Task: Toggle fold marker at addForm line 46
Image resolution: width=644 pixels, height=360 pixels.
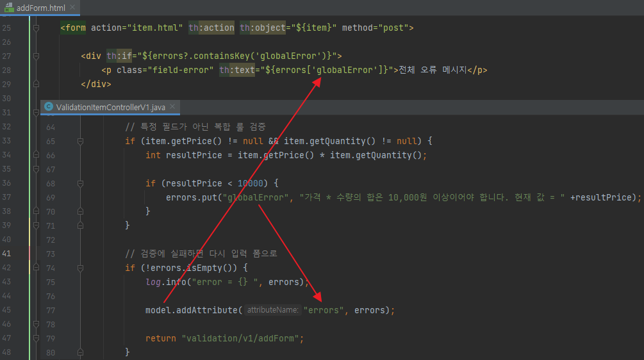Action: [x=36, y=324]
